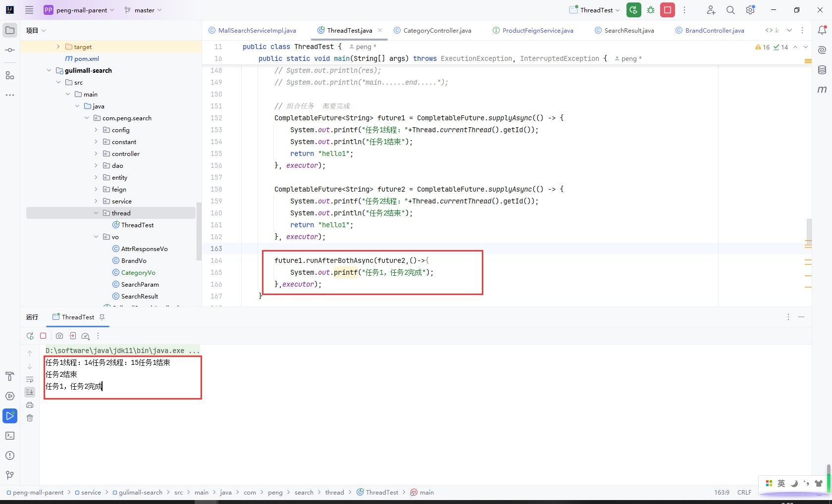
Task: Jump to the next highlighted error arrow
Action: 806,47
